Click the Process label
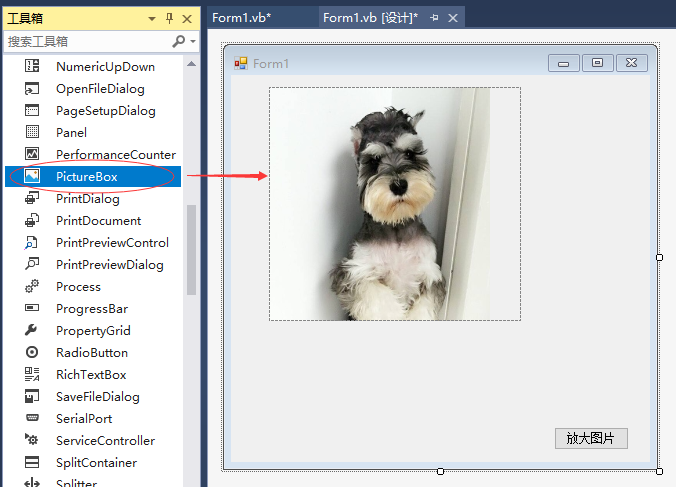676x487 pixels. point(78,287)
